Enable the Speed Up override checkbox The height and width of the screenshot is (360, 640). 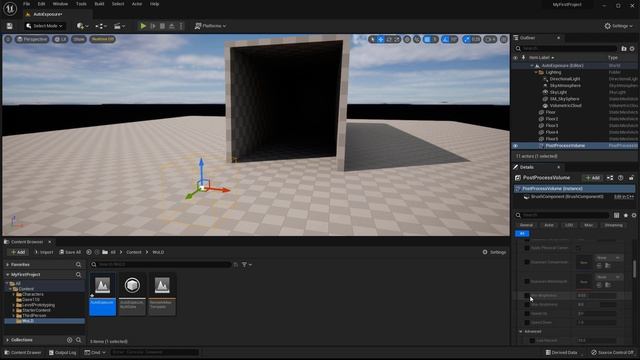pos(527,313)
